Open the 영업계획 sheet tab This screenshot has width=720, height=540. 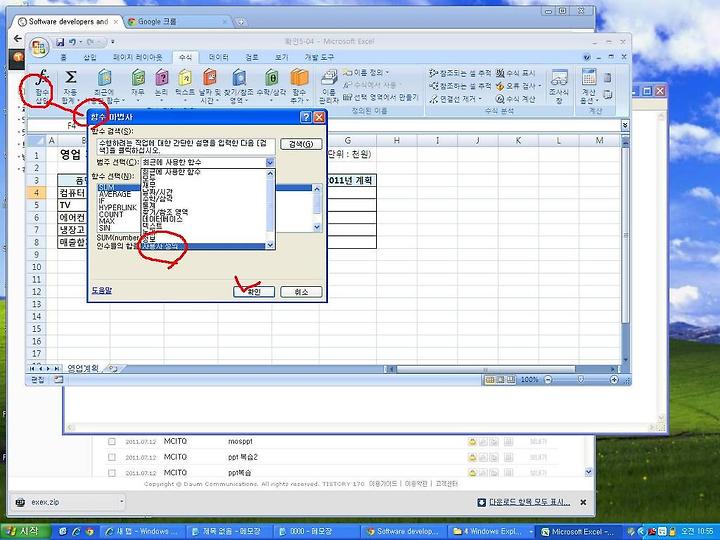tap(83, 368)
